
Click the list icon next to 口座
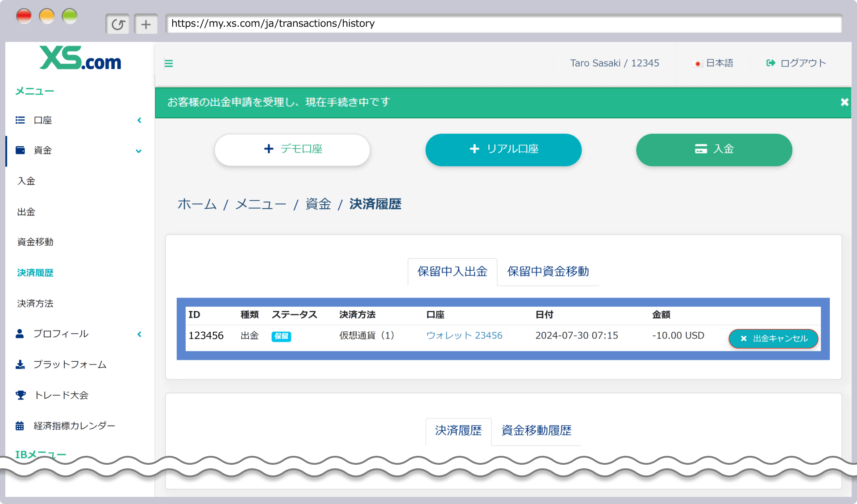click(x=20, y=120)
